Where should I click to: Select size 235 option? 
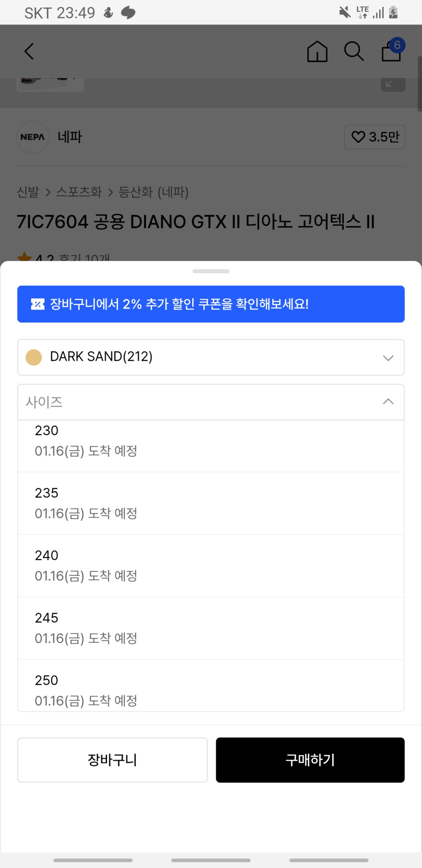click(211, 503)
